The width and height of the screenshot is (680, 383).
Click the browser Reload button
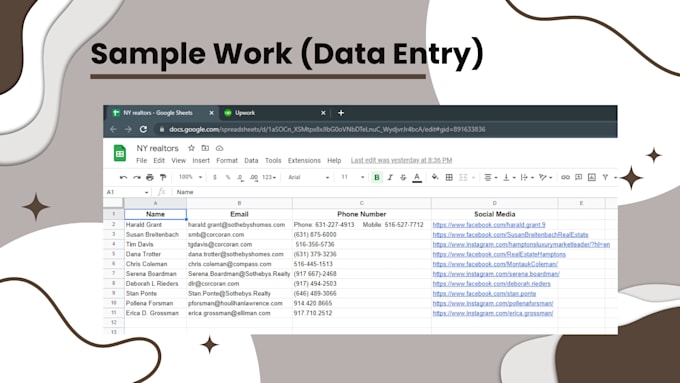(x=143, y=129)
